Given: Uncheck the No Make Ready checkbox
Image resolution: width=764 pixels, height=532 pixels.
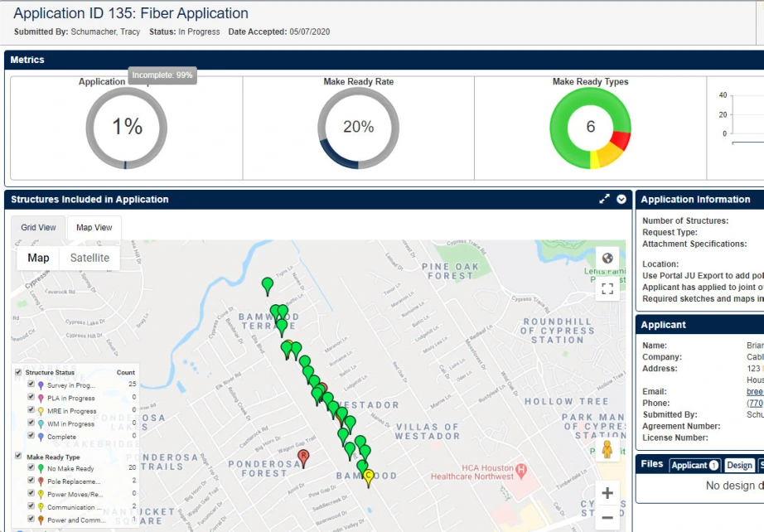Looking at the screenshot, I should [x=31, y=467].
